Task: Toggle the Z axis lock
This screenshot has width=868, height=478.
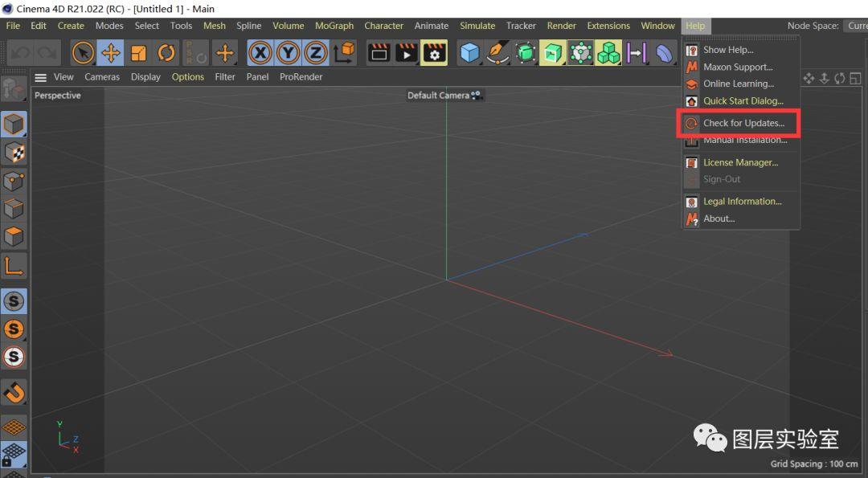Action: tap(316, 54)
